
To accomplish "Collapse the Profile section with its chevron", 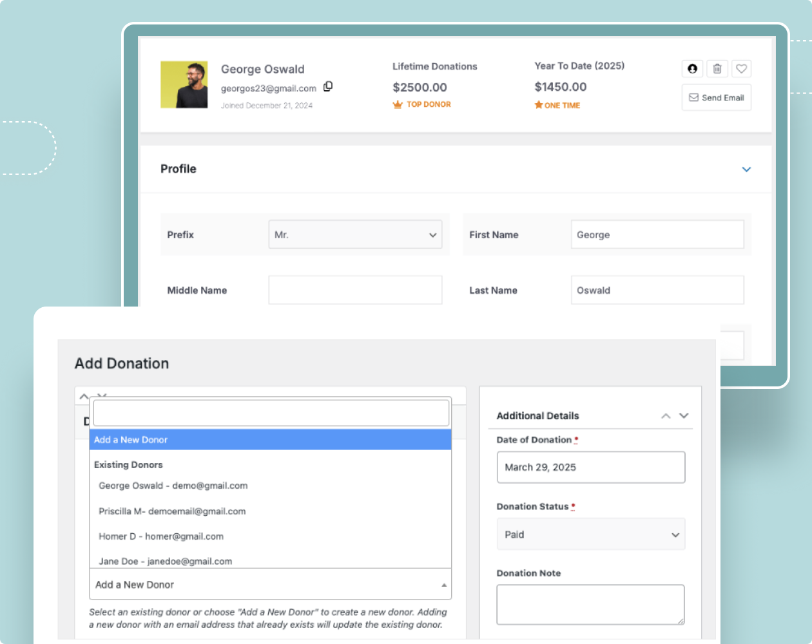I will [x=746, y=169].
